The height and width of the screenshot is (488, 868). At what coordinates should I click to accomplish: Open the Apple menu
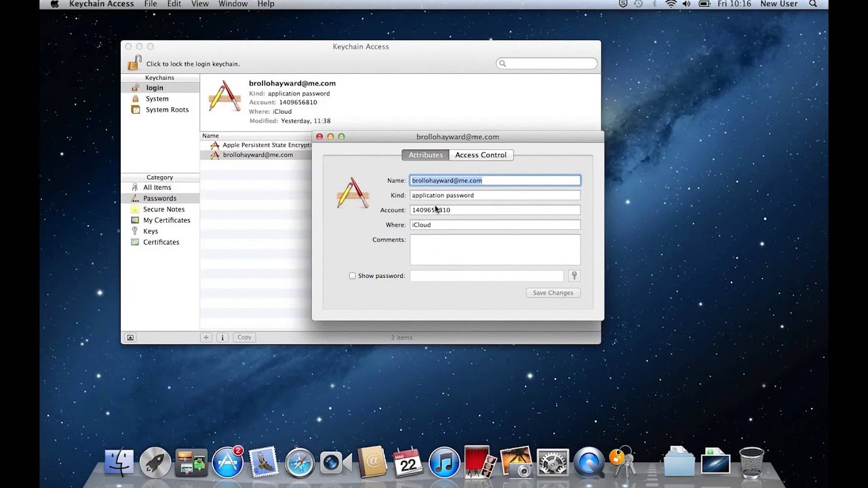pos(54,4)
